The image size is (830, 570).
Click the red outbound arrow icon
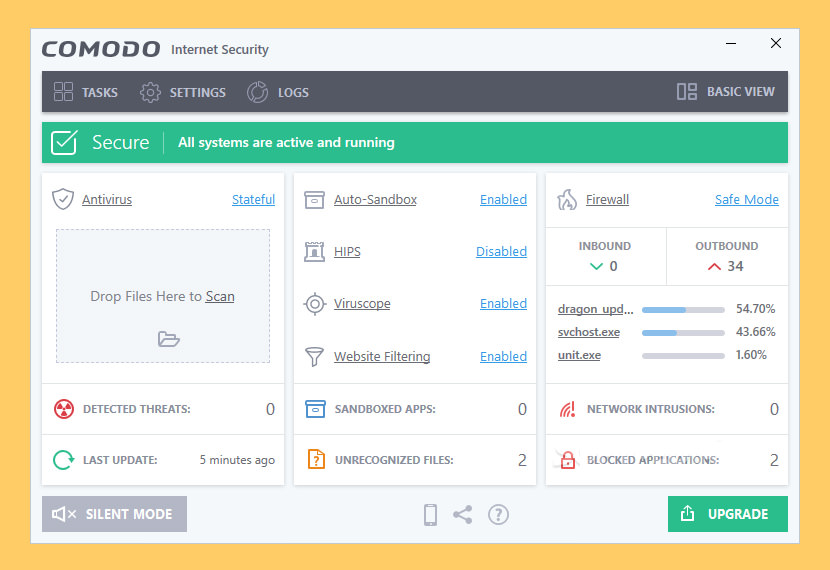(x=714, y=266)
